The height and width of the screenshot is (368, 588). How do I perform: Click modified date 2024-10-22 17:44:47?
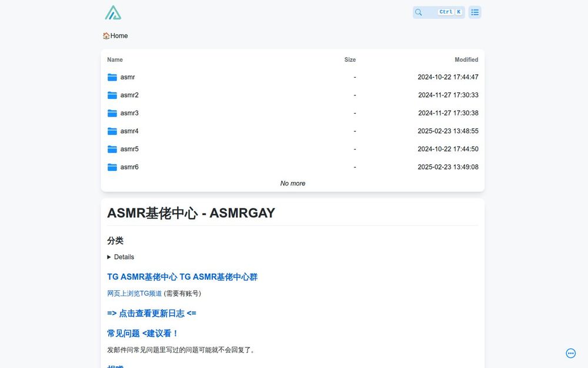[x=447, y=77]
